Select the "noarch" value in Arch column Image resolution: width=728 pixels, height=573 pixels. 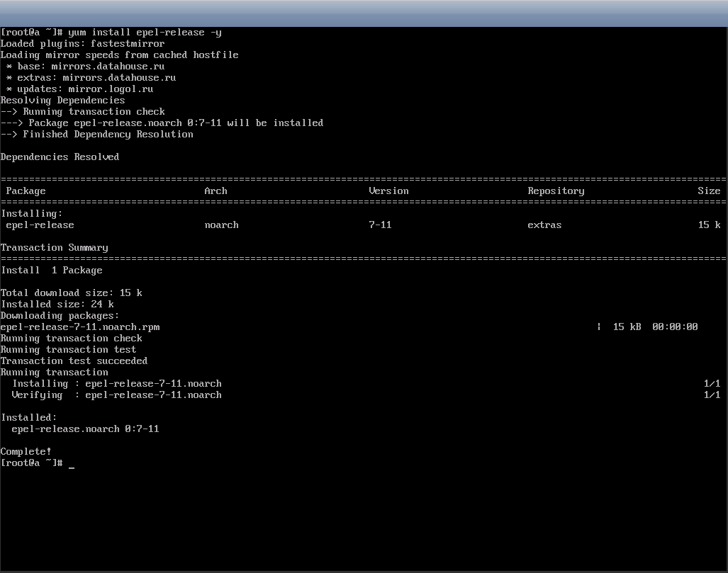point(221,225)
